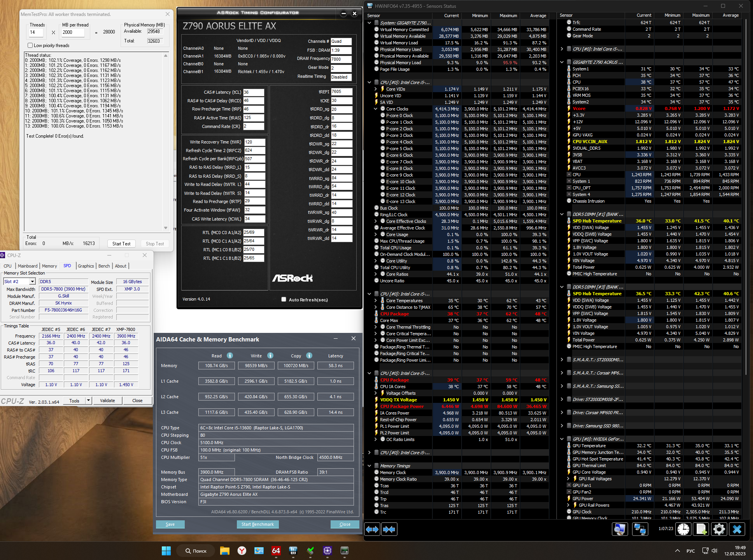Collapse GIGABYTE Z790 AORUS sensor group
753x560 pixels.
(562, 62)
